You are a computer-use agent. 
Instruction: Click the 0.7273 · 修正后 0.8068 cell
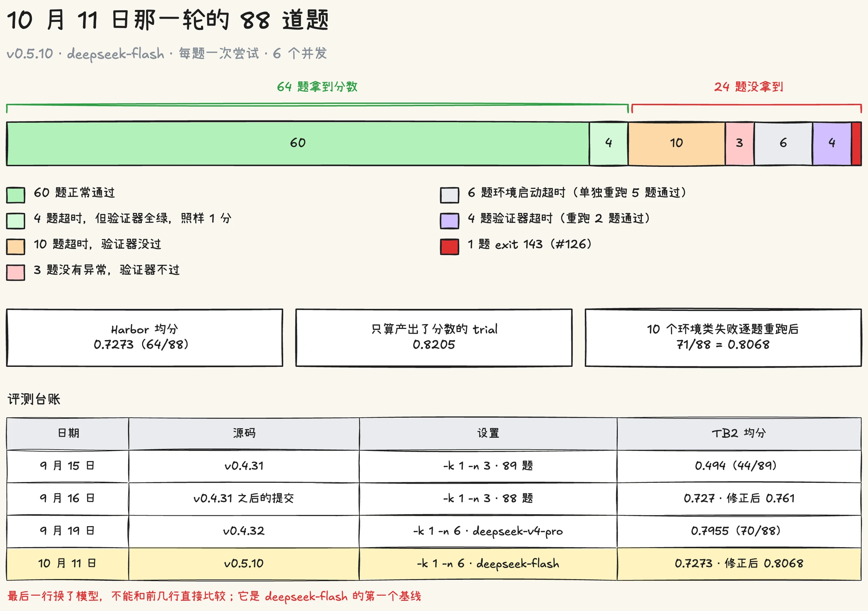click(739, 564)
